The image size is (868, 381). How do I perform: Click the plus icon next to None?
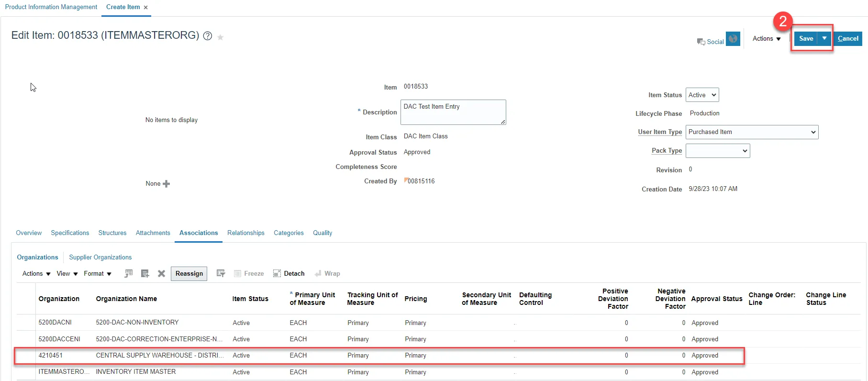click(x=167, y=184)
